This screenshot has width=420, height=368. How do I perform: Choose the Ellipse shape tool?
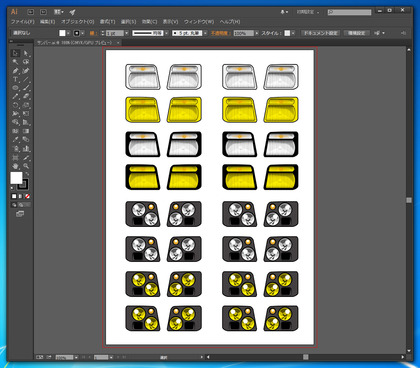pos(15,88)
